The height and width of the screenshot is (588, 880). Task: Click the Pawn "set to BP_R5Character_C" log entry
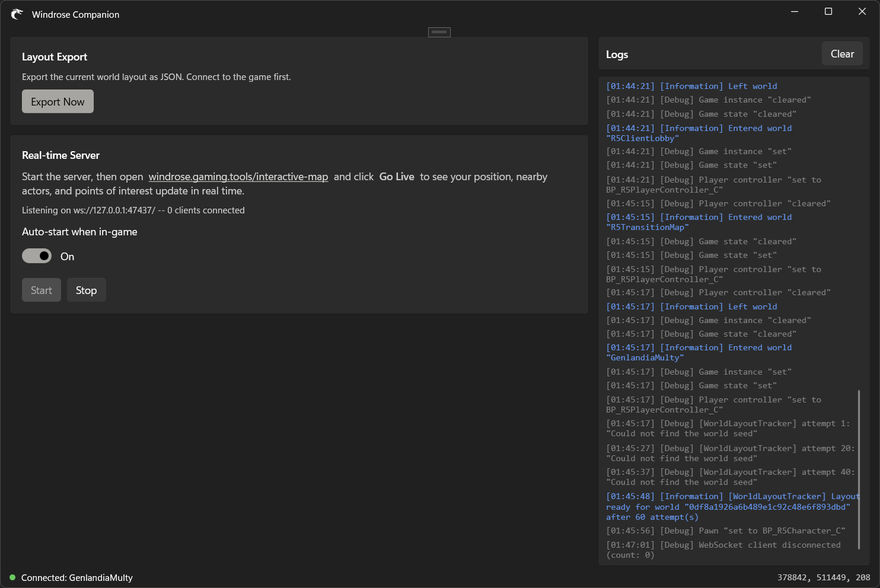pyautogui.click(x=726, y=531)
